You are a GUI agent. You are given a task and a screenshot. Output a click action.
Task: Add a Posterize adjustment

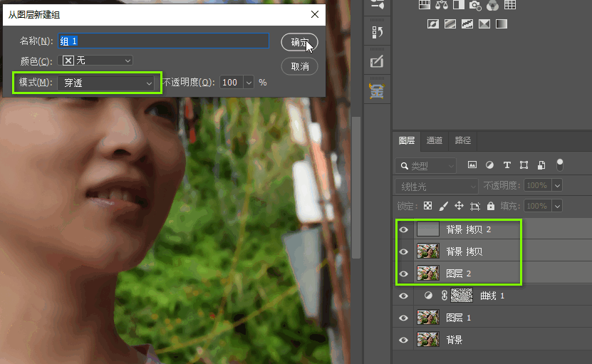tap(450, 24)
